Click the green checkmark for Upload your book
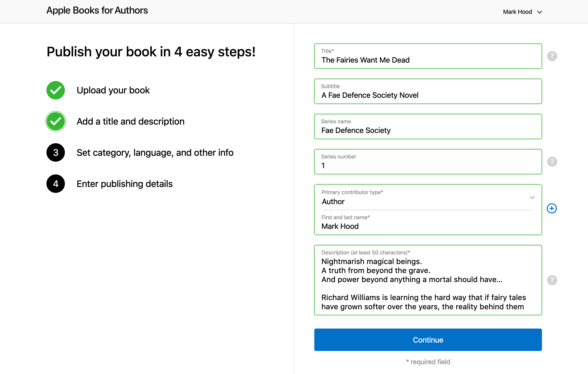The width and height of the screenshot is (588, 374). click(x=56, y=90)
